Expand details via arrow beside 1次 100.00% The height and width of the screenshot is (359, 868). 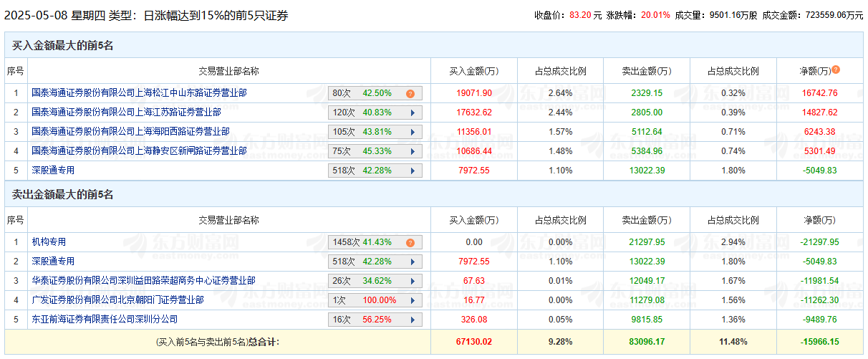[412, 300]
